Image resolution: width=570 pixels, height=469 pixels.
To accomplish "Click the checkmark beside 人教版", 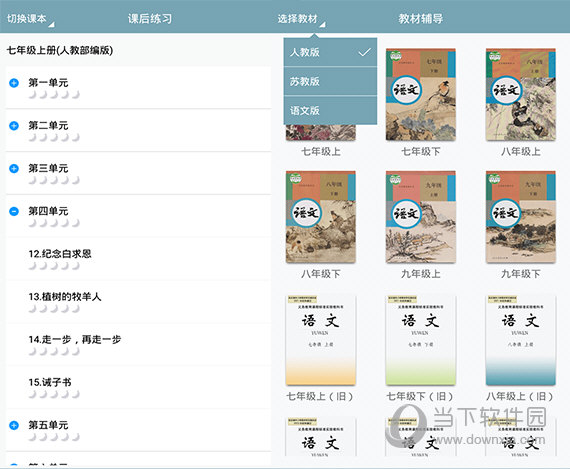I will pos(365,52).
